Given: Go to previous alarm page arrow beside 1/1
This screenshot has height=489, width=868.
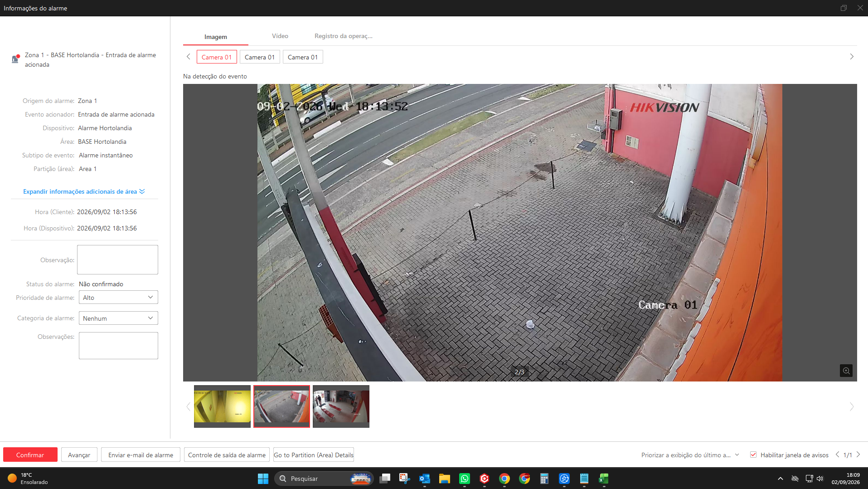Looking at the screenshot, I should point(837,455).
